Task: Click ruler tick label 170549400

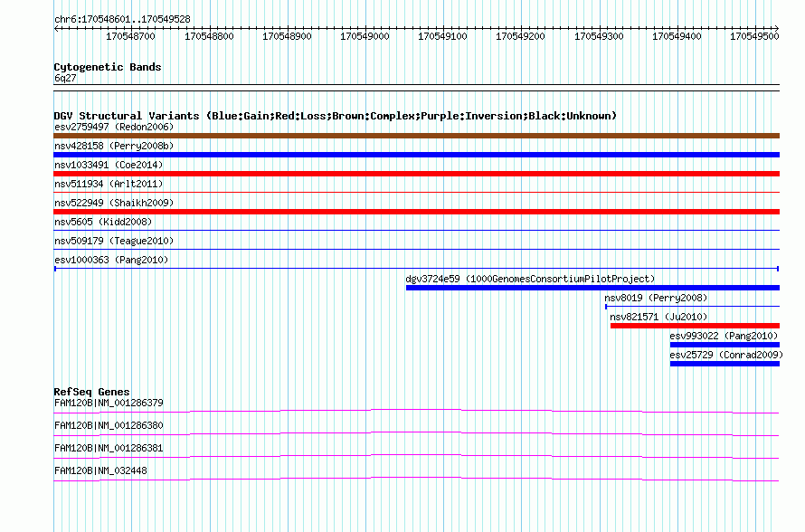Action: [677, 36]
